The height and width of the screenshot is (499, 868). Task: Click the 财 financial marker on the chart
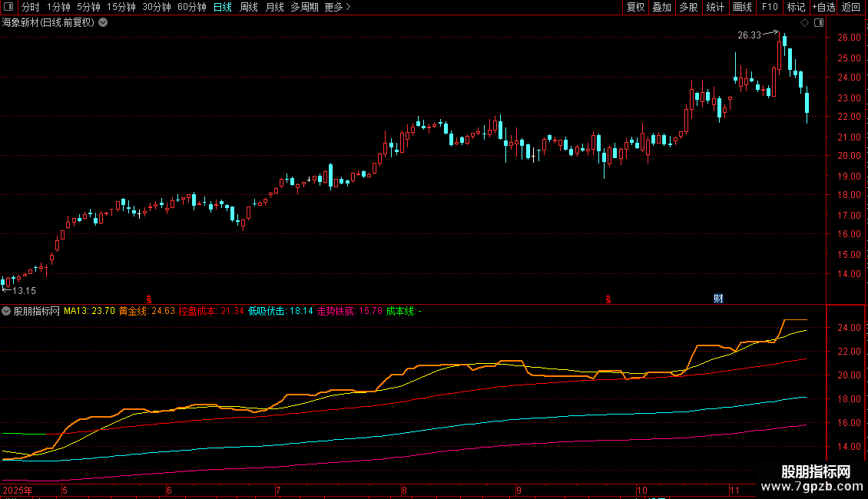[718, 299]
